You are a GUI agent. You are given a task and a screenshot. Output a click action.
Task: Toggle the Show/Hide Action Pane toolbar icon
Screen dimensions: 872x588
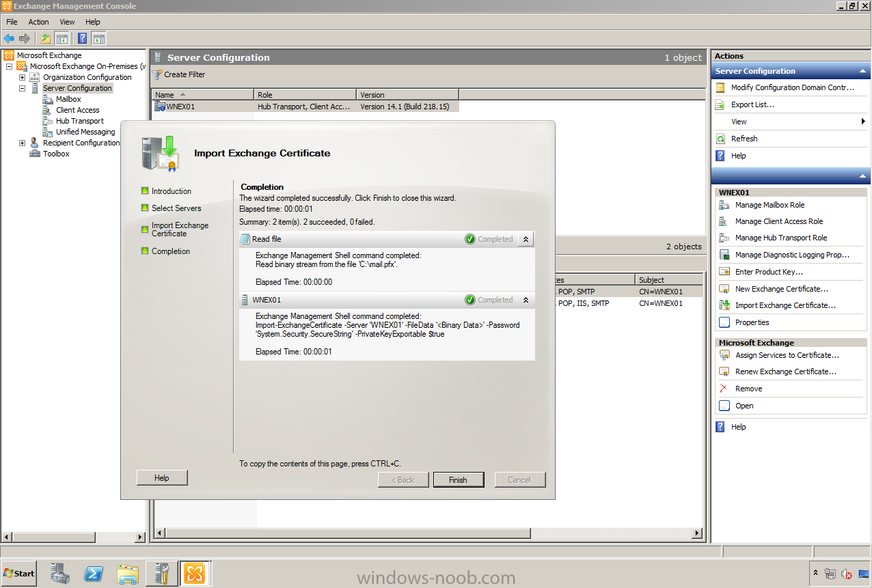point(98,38)
